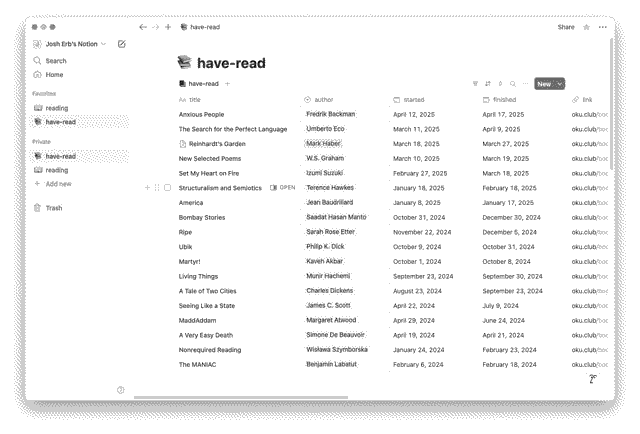Open the oku.club link in The MANIAC row

(589, 365)
